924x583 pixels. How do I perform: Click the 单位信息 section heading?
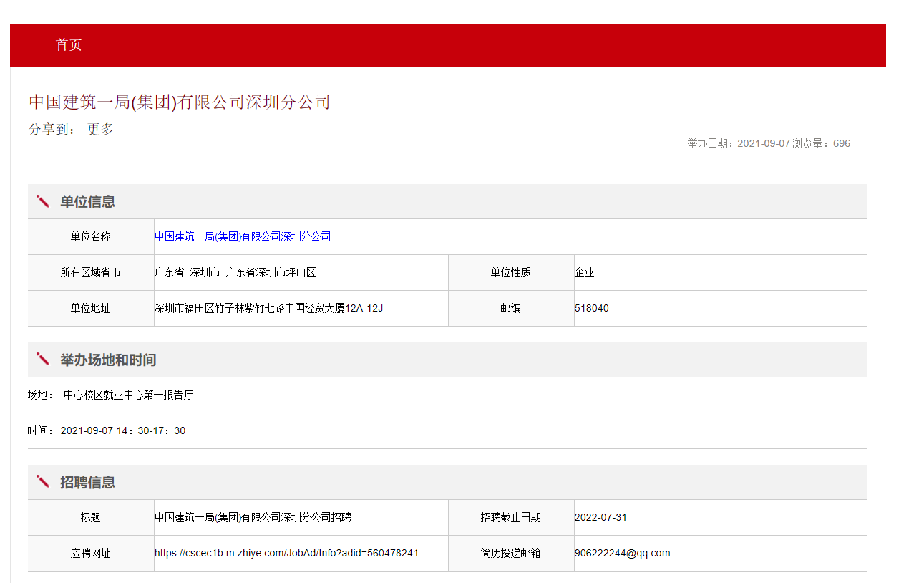click(x=87, y=201)
